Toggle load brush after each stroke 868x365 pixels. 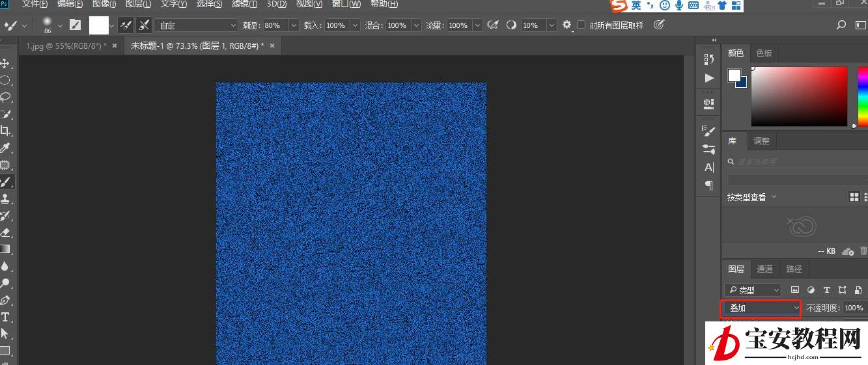pos(126,25)
